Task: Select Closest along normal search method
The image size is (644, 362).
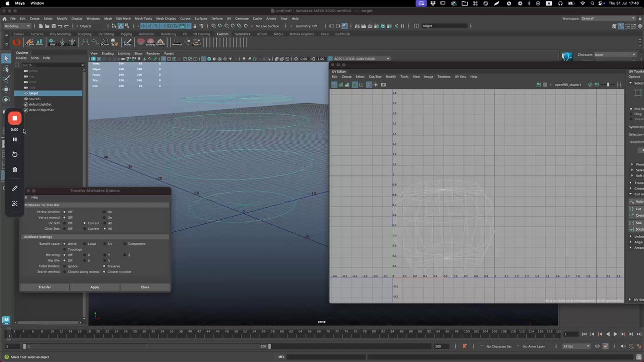Action: pyautogui.click(x=65, y=271)
